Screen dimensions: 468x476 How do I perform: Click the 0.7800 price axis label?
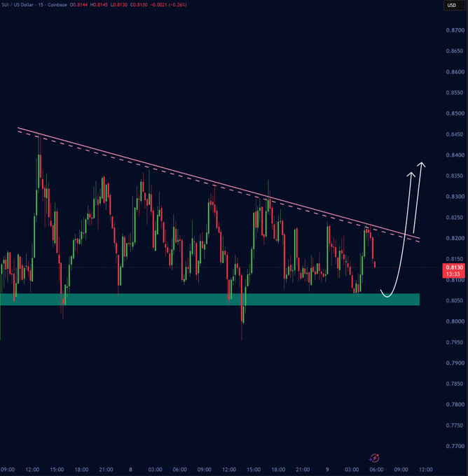pos(455,405)
